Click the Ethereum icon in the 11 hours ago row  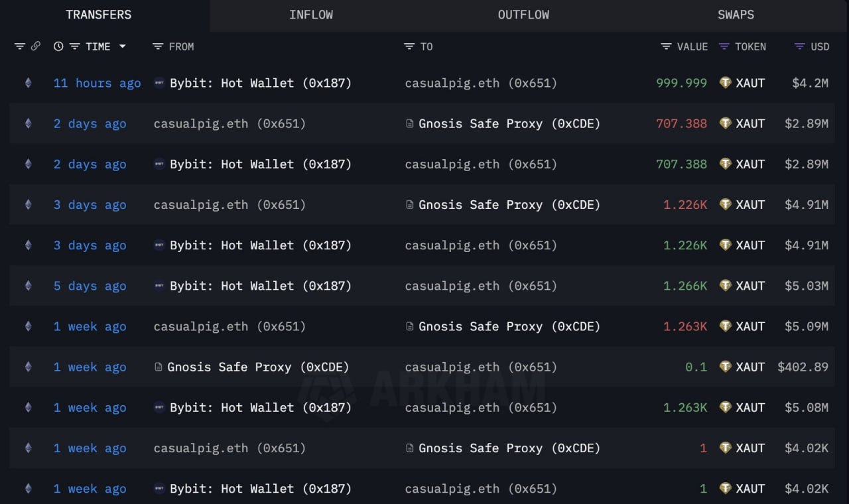tap(28, 83)
